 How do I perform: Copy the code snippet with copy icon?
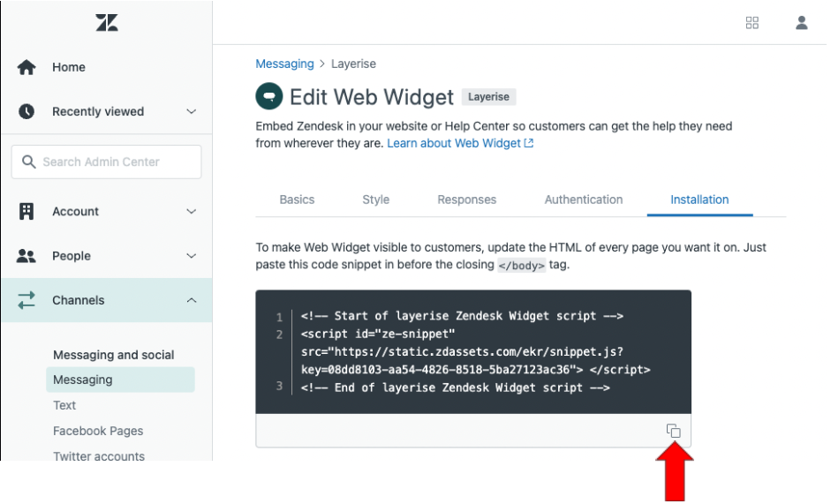click(x=673, y=431)
